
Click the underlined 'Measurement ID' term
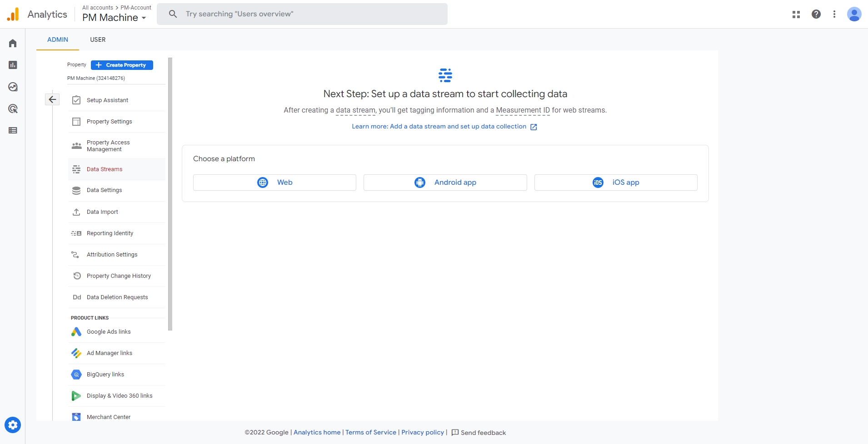pos(523,110)
